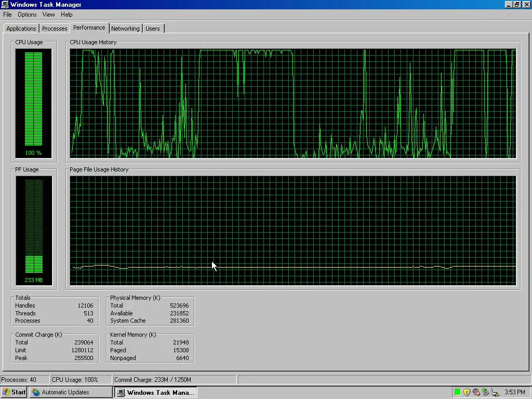
Task: Click the Safely Remove Hardware tray icon
Action: click(485, 392)
